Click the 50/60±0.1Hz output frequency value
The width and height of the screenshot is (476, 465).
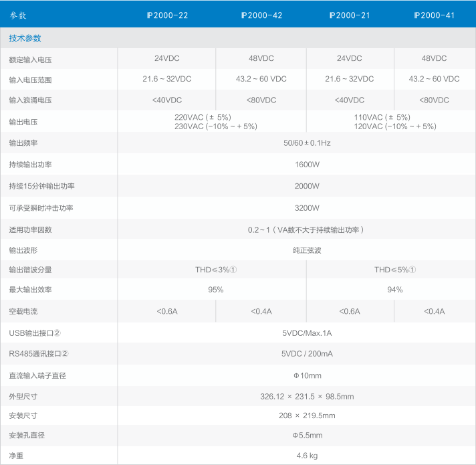click(307, 143)
